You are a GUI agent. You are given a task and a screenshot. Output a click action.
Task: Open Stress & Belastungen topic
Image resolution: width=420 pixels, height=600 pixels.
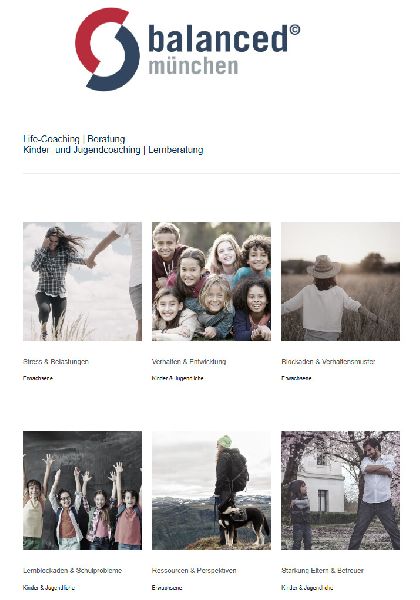point(56,361)
